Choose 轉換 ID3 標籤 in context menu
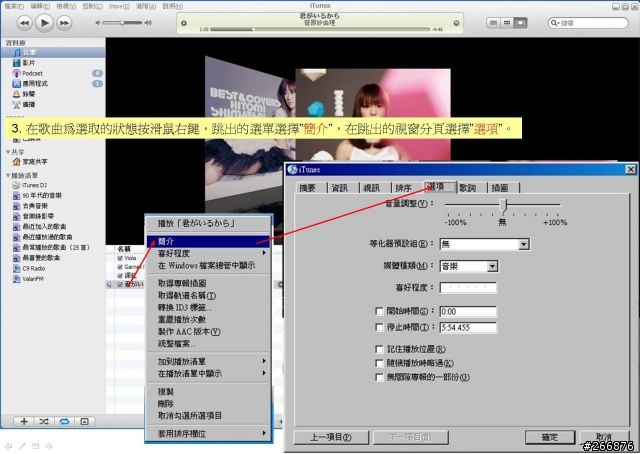Image resolution: width=640 pixels, height=454 pixels. click(x=208, y=307)
